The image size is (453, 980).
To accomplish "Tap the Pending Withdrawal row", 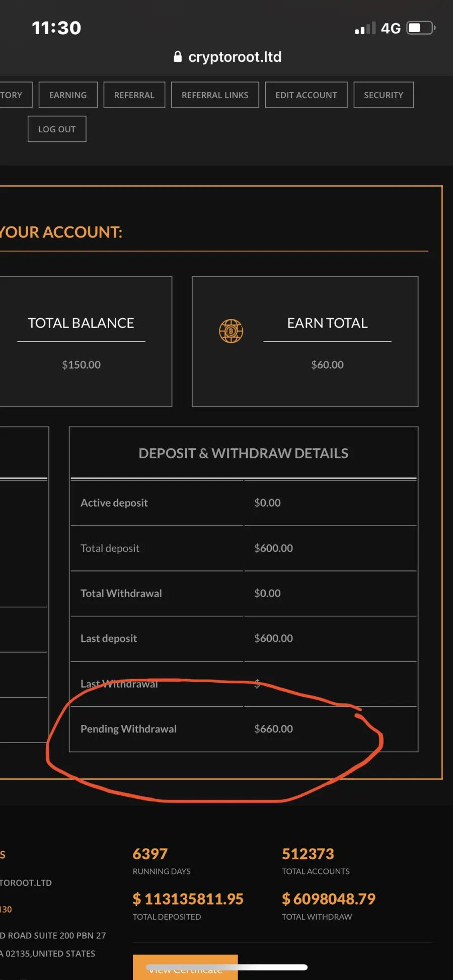I will click(244, 729).
